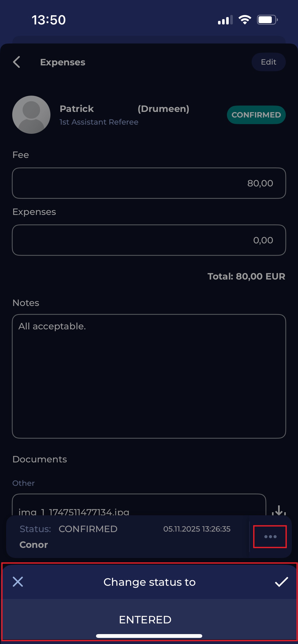Tap the green CONFIRMED status badge
Viewport: 298px width, 644px height.
pyautogui.click(x=256, y=115)
